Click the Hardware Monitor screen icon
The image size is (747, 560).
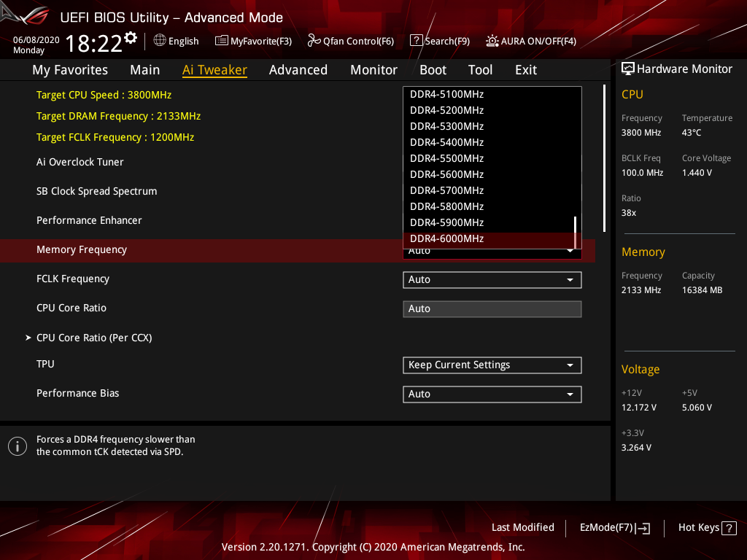click(x=628, y=69)
